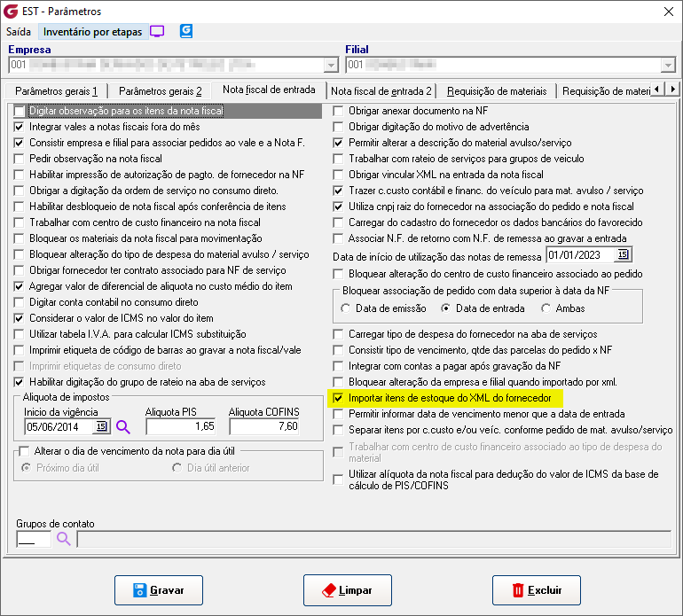Open Inventário por etapas menu
The height and width of the screenshot is (616, 683).
[x=93, y=32]
